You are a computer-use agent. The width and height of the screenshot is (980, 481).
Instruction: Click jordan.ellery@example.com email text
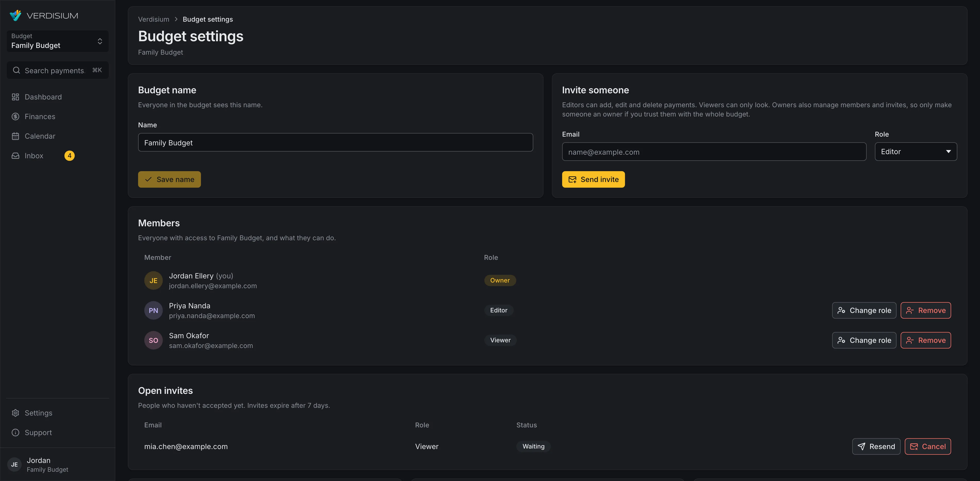pos(213,286)
